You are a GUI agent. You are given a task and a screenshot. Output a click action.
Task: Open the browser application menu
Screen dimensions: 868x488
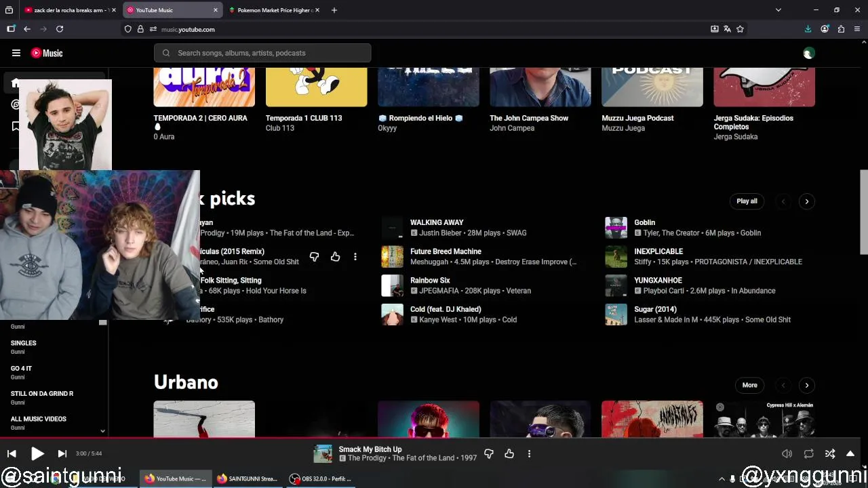coord(857,29)
